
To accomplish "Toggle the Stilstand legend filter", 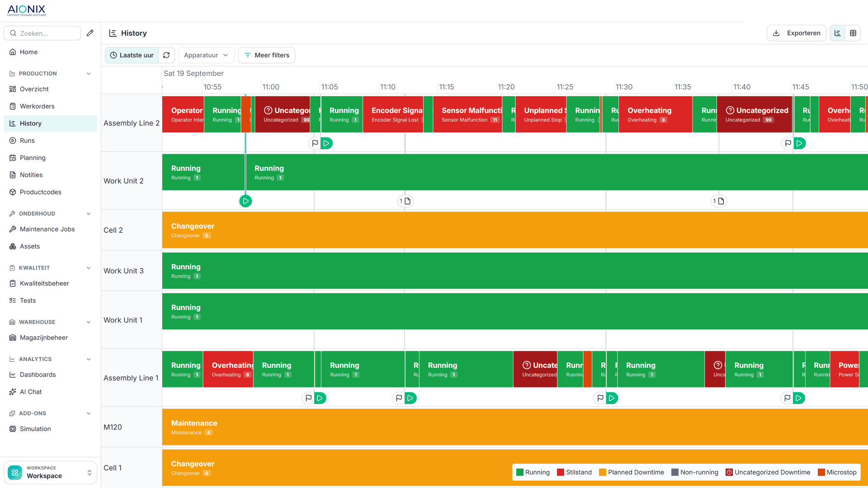I will pos(575,472).
